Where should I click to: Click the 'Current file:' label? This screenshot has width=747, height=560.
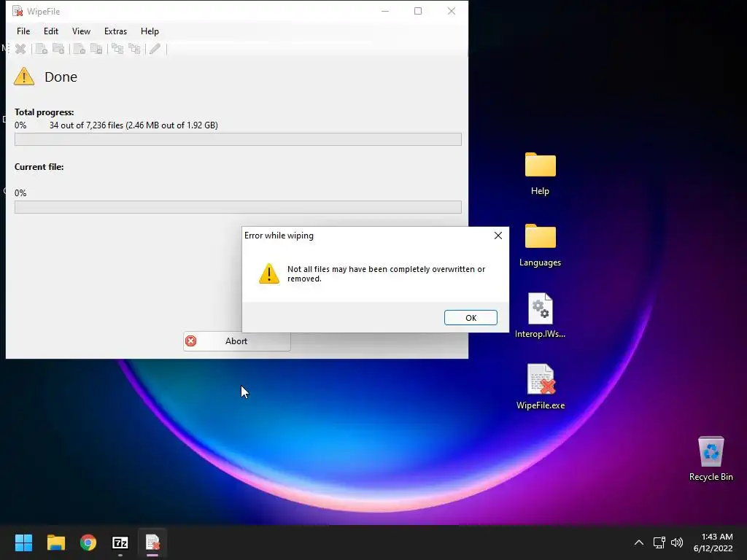[x=39, y=167]
